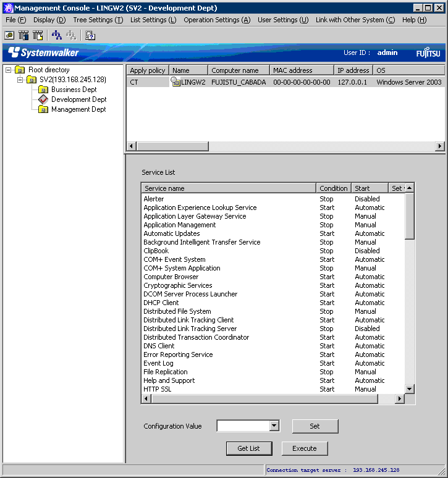The height and width of the screenshot is (478, 448).
Task: Select the Alerter service row
Action: tap(273, 199)
